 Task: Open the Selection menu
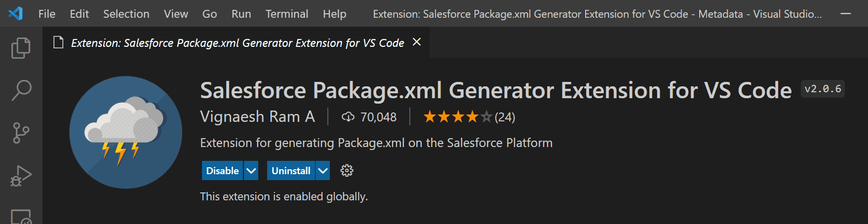126,14
